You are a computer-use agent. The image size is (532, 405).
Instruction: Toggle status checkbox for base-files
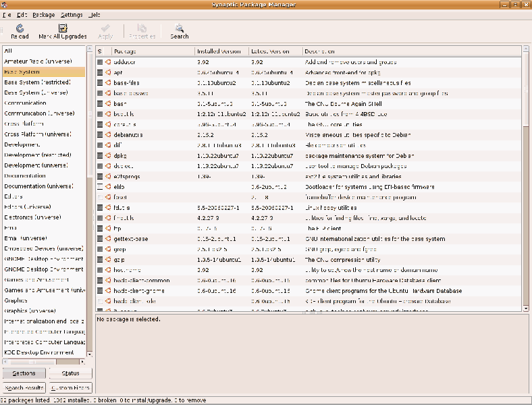[x=100, y=83]
